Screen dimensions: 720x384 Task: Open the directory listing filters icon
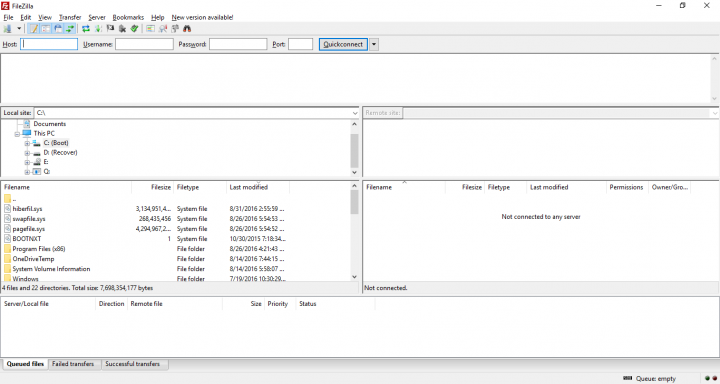151,28
